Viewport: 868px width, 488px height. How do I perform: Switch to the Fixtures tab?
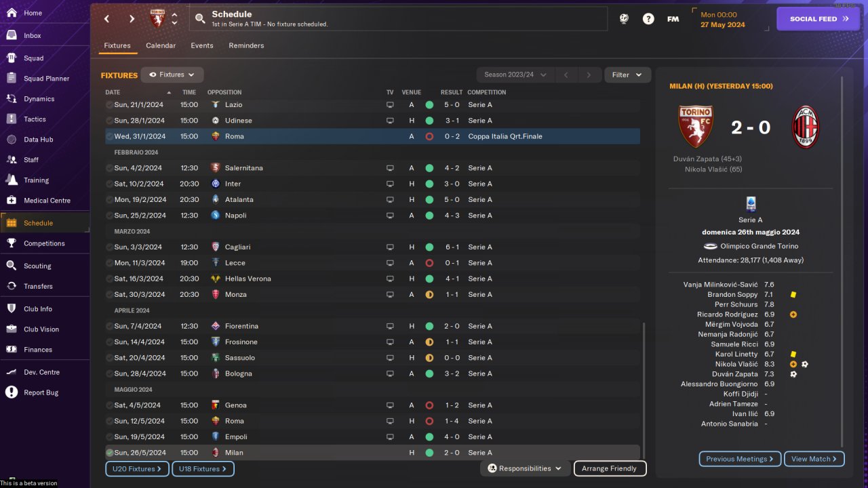click(x=117, y=45)
